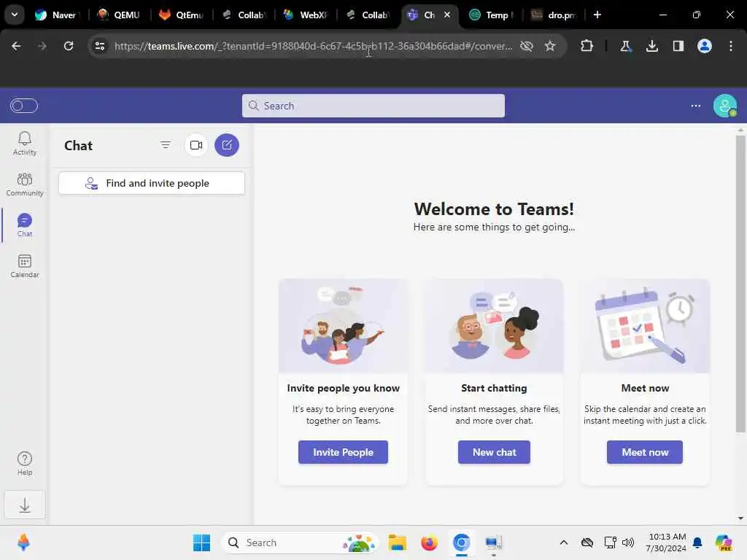Click the crossed-out eye icon in address bar

(527, 46)
